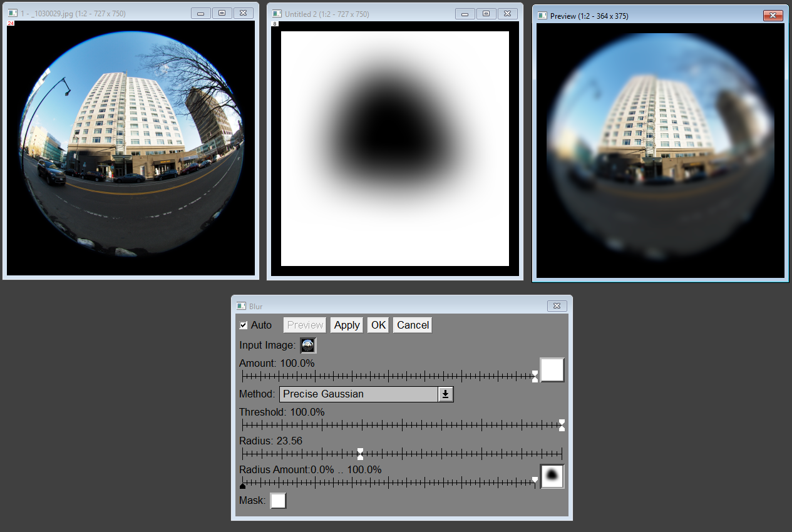Close the Blur dialog window

pyautogui.click(x=557, y=306)
